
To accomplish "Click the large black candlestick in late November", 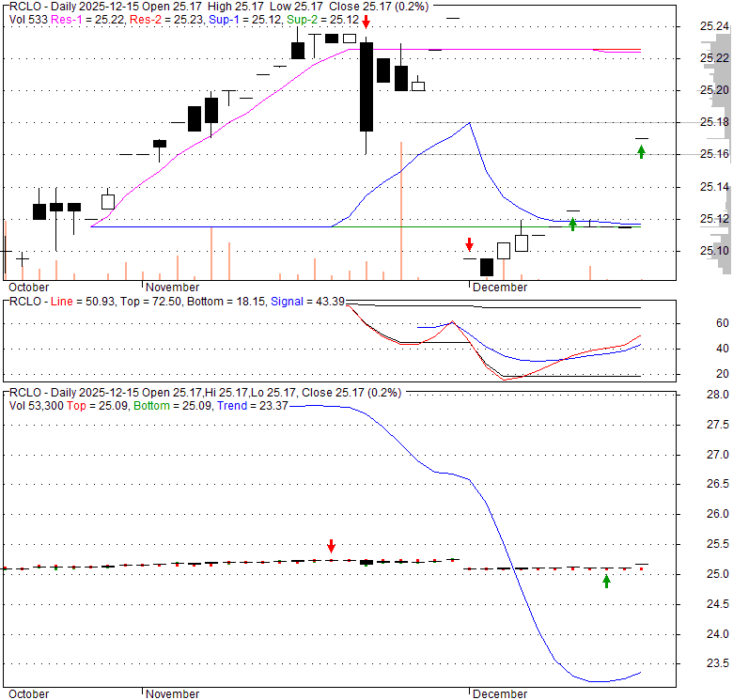I will (366, 86).
